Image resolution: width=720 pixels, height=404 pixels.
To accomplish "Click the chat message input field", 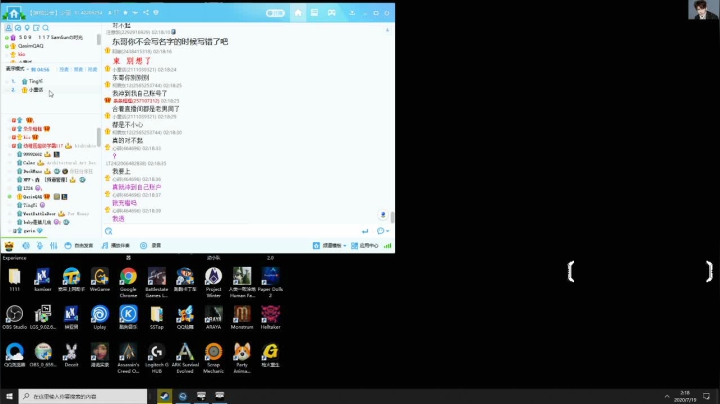I will pyautogui.click(x=236, y=231).
